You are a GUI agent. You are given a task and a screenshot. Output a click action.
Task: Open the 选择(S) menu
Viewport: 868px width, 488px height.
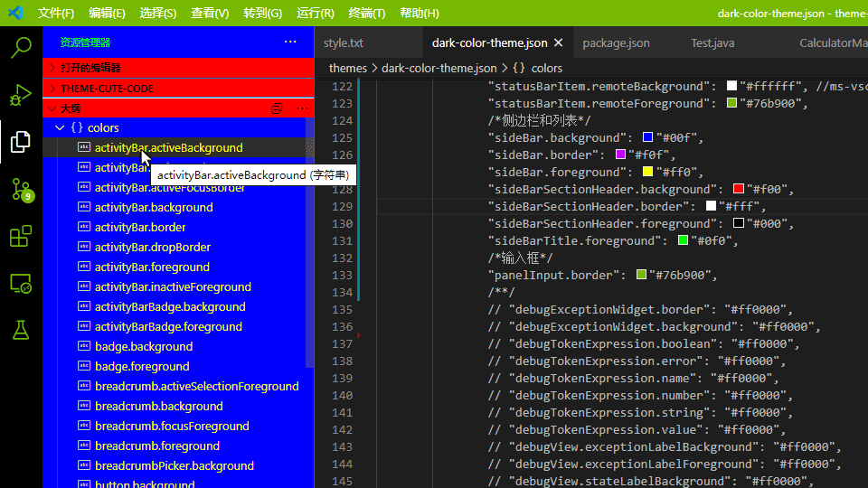coord(157,13)
